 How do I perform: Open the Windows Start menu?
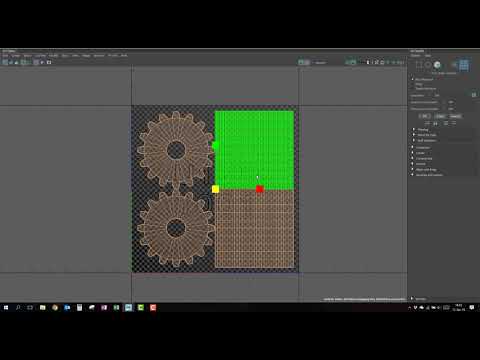(x=6, y=308)
